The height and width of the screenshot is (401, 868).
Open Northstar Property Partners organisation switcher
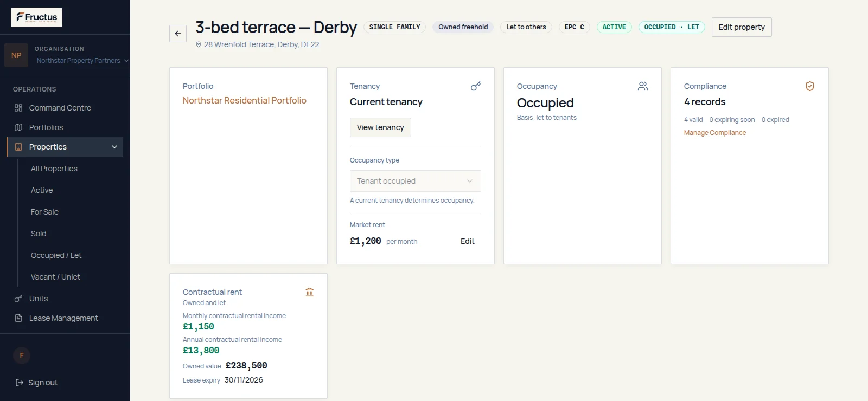tap(82, 61)
